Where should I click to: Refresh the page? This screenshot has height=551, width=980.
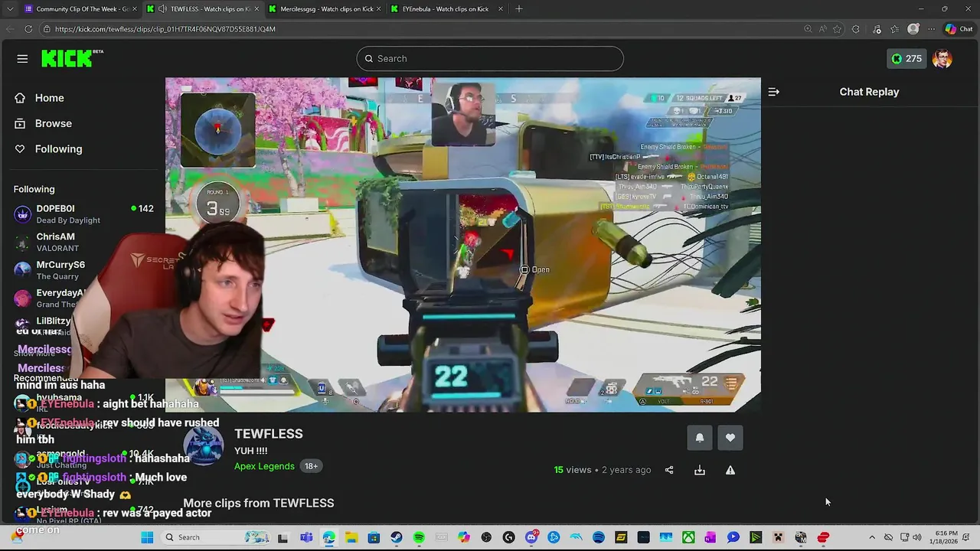(x=28, y=29)
